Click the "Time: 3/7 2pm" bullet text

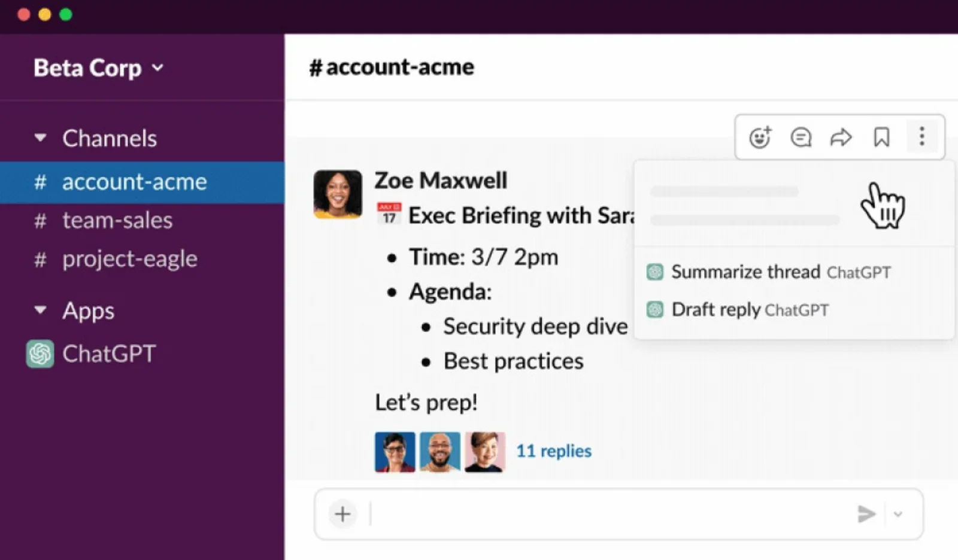(484, 257)
